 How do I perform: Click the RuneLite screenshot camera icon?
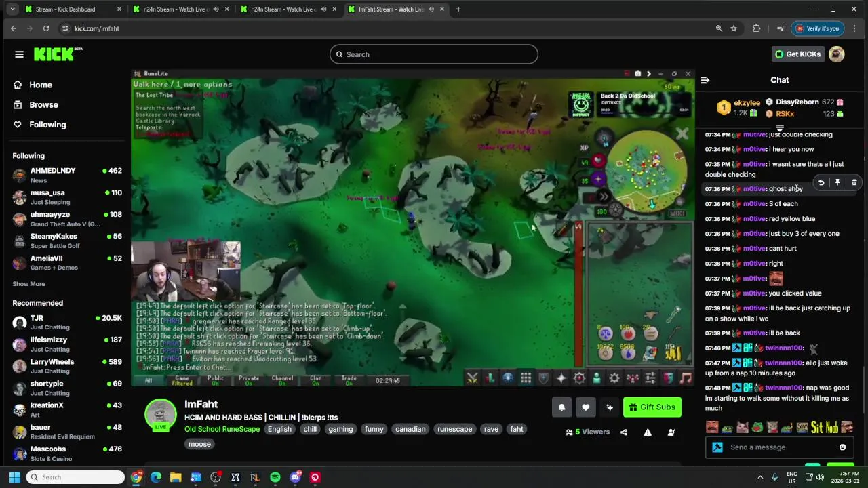click(637, 73)
